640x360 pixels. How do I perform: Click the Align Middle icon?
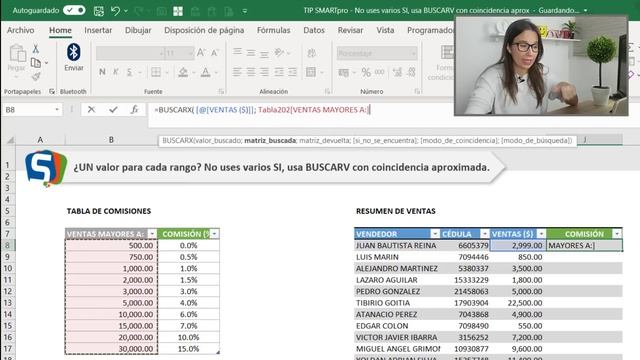click(x=251, y=53)
